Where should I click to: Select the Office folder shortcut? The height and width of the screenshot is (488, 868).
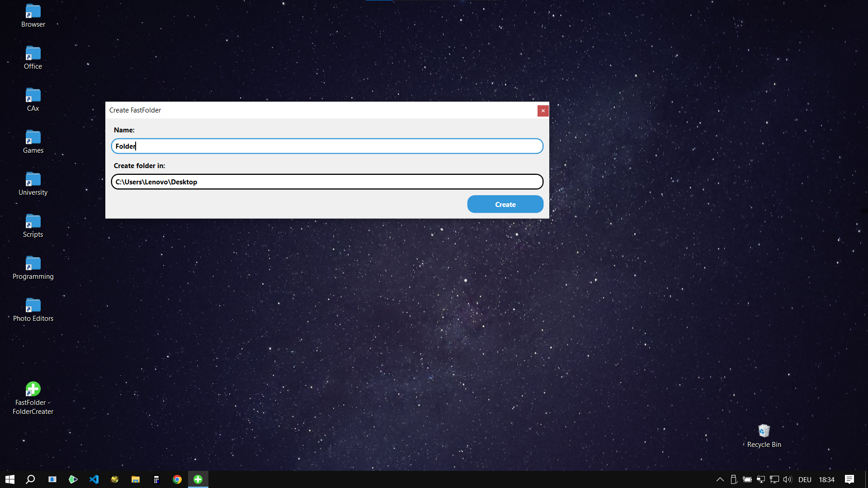[33, 54]
